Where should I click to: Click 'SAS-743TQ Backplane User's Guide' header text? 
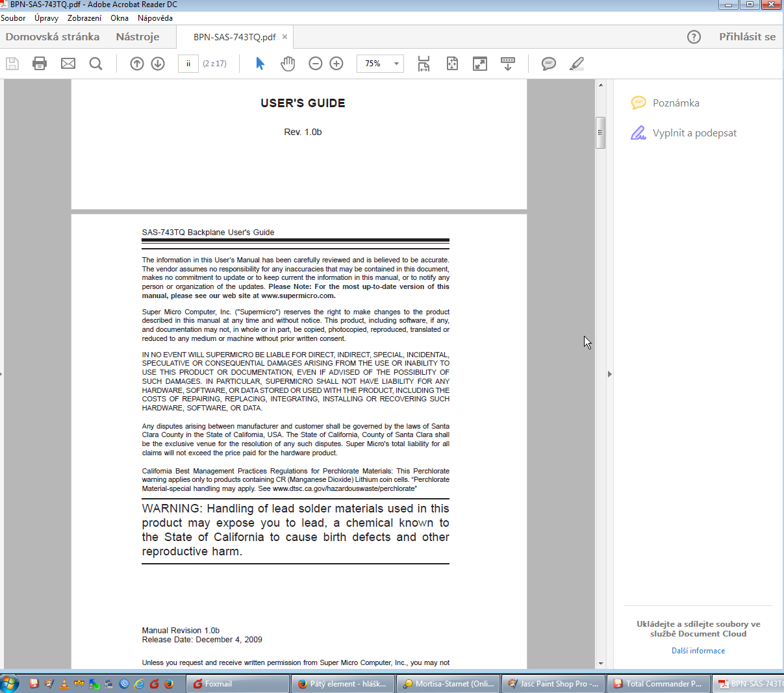click(x=208, y=233)
